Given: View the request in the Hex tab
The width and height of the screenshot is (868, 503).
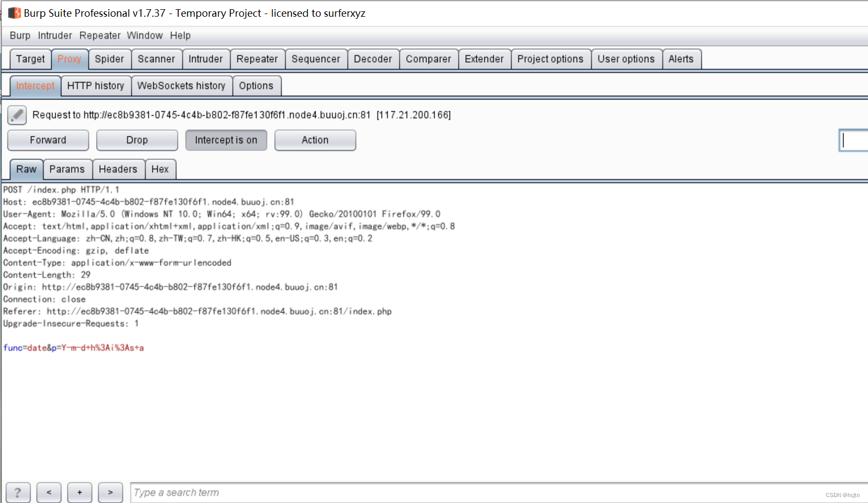Looking at the screenshot, I should tap(160, 169).
